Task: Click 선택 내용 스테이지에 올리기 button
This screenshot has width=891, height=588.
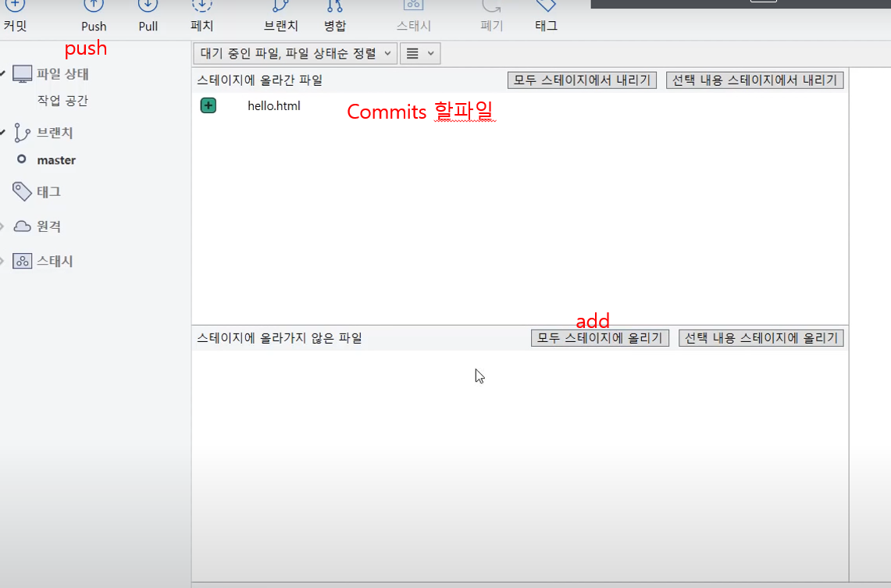Action: point(761,338)
